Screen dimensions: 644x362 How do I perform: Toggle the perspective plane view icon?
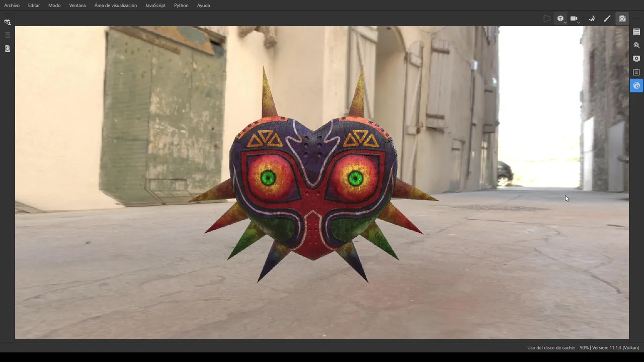click(x=547, y=19)
